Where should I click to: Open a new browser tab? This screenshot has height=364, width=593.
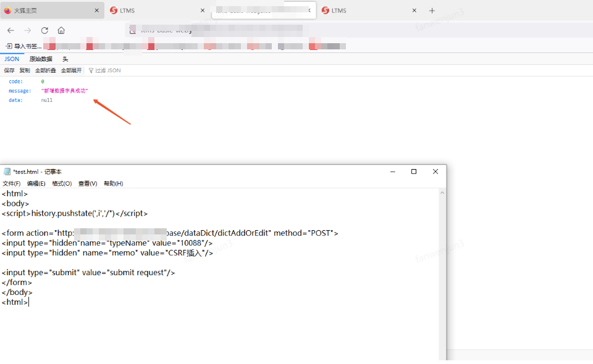coord(432,10)
